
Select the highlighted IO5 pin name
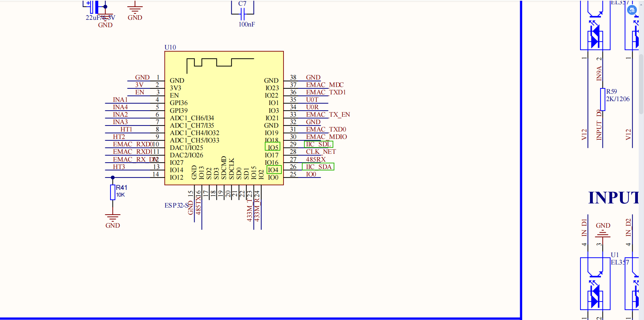(x=273, y=147)
